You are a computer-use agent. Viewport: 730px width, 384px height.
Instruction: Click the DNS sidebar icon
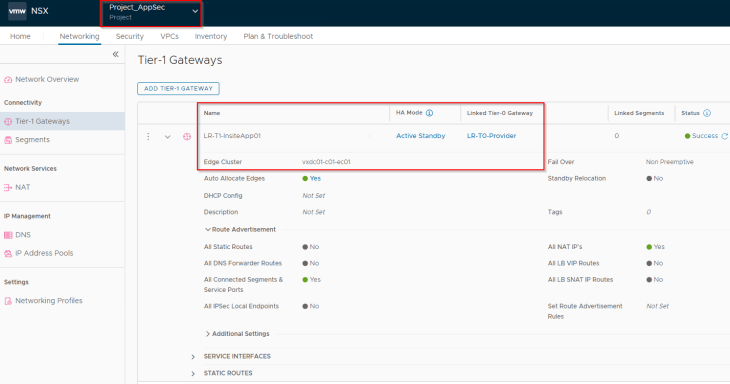(x=8, y=235)
